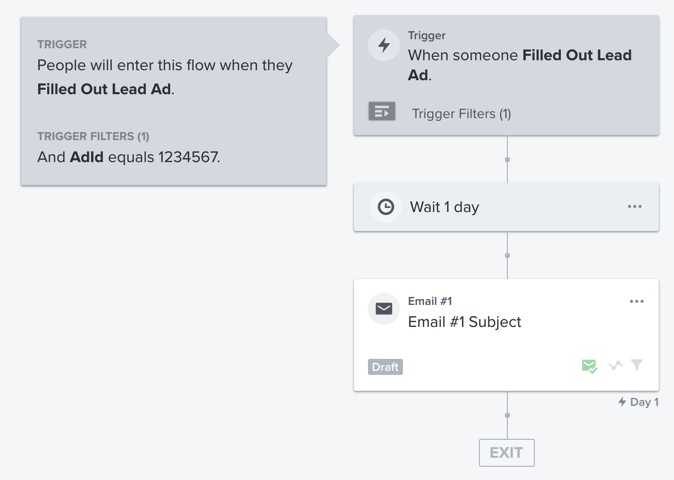Click the Filled Out Lead Ad trigger text
The width and height of the screenshot is (674, 480).
(x=520, y=65)
